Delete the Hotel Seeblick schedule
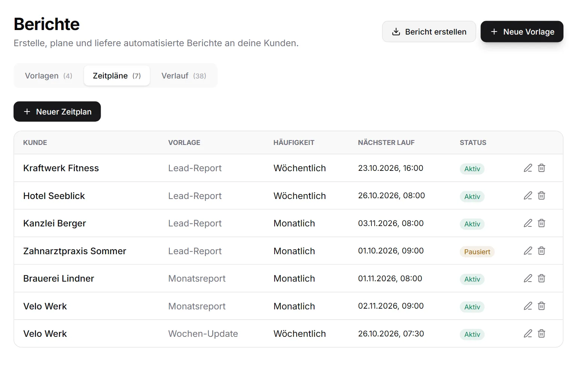 (541, 196)
